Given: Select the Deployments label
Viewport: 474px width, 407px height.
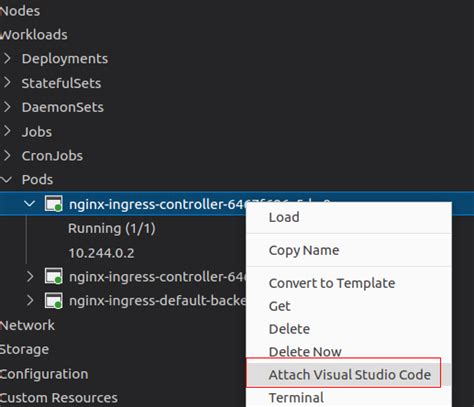Looking at the screenshot, I should (65, 59).
